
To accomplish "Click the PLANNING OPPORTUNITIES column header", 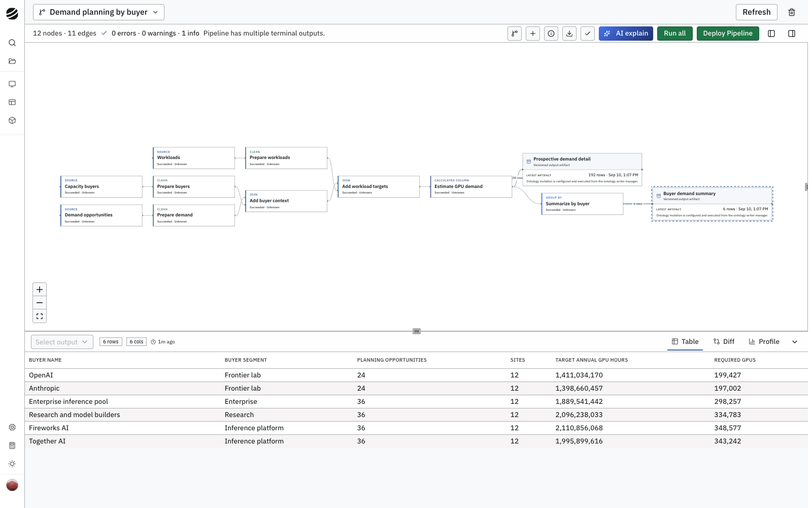I will click(x=392, y=360).
